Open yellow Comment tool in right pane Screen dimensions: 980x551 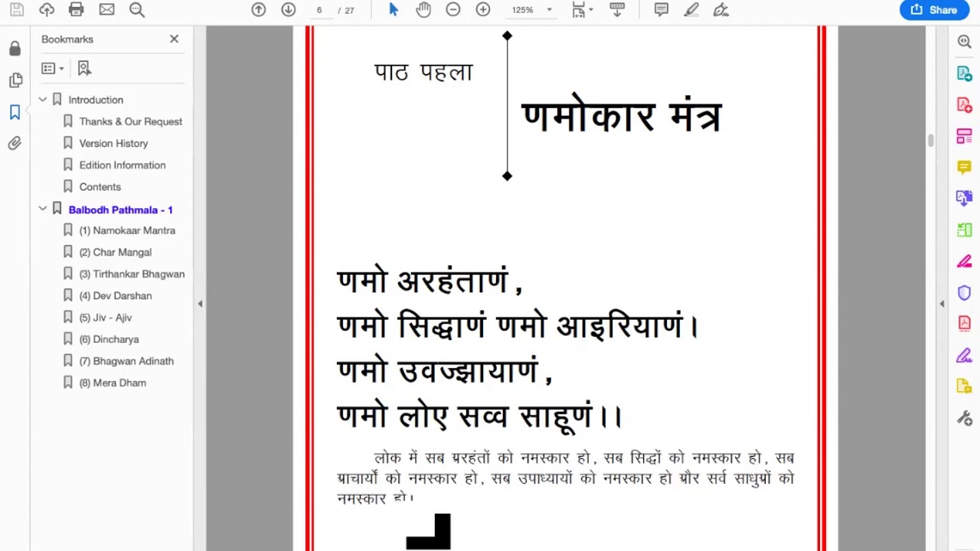[964, 168]
